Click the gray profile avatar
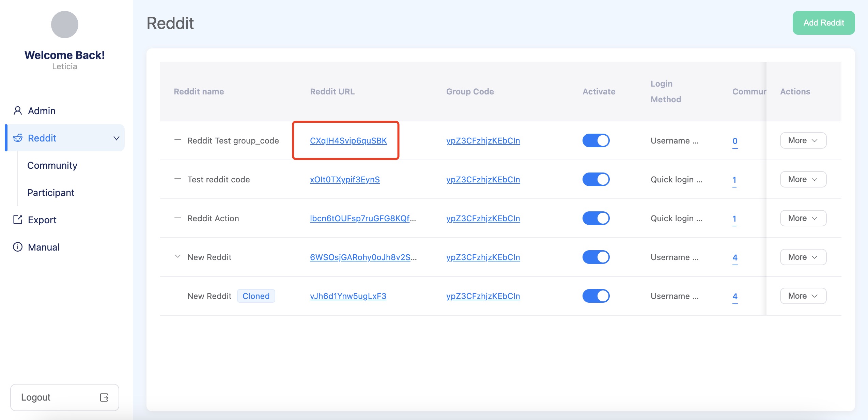868x420 pixels. (x=64, y=25)
